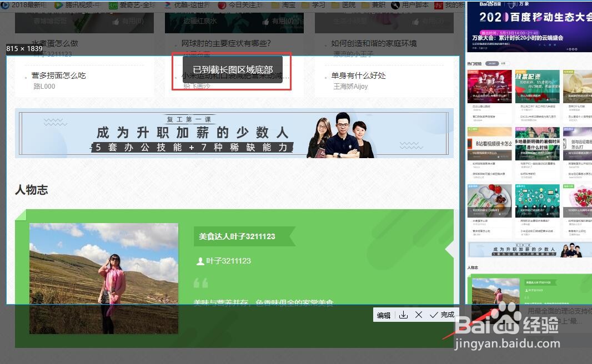The image size is (592, 364).
Task: Open the 用户脚本 bookmark
Action: point(410,5)
